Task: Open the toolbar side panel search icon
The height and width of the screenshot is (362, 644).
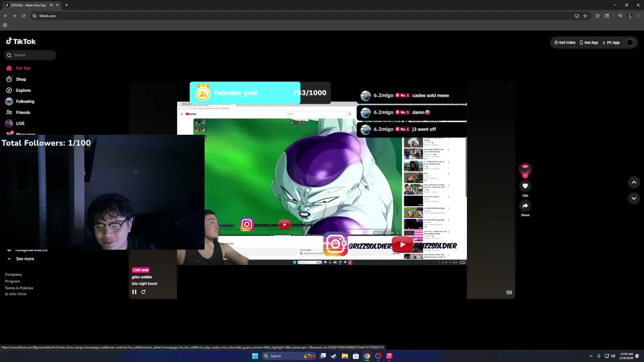Action: [x=607, y=16]
